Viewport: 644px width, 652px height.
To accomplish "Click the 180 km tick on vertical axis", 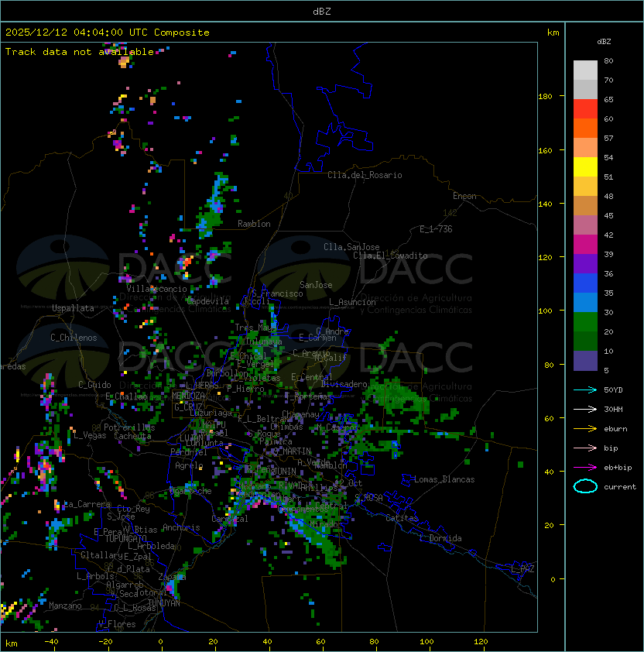I will 545,97.
